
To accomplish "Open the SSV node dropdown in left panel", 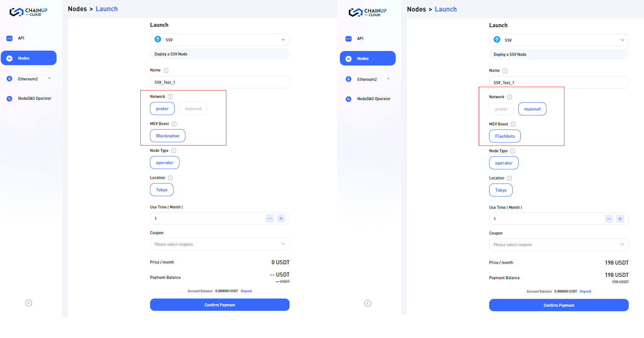I will [220, 40].
